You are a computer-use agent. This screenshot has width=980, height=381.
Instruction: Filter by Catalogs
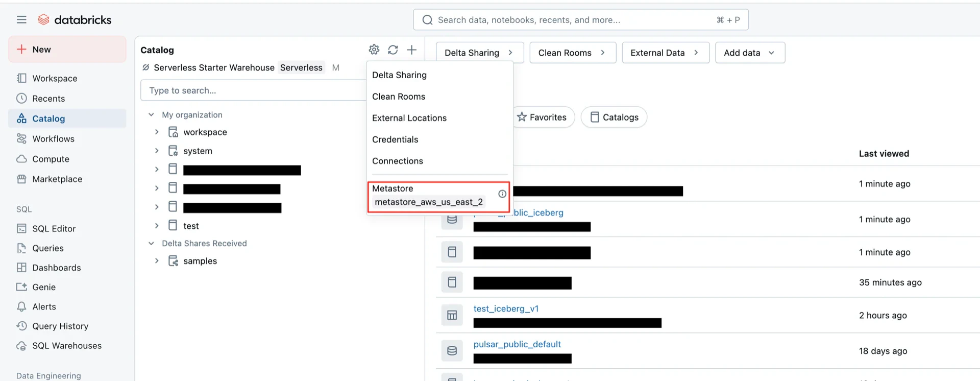coord(614,117)
